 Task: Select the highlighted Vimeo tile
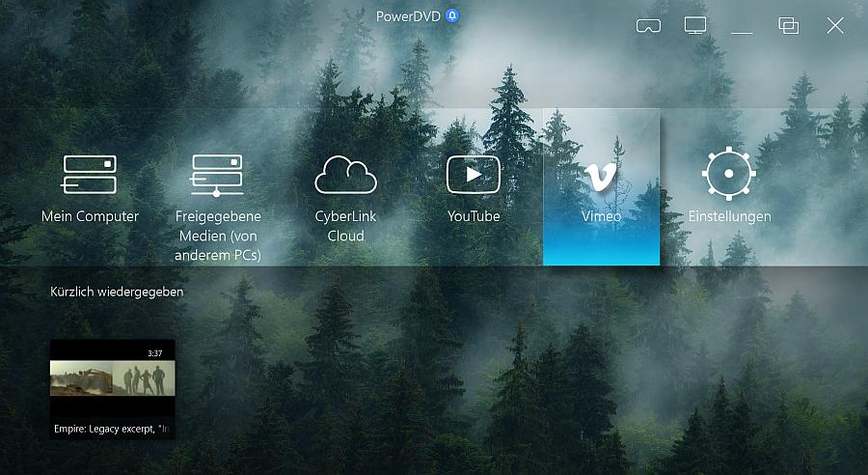[x=601, y=186]
